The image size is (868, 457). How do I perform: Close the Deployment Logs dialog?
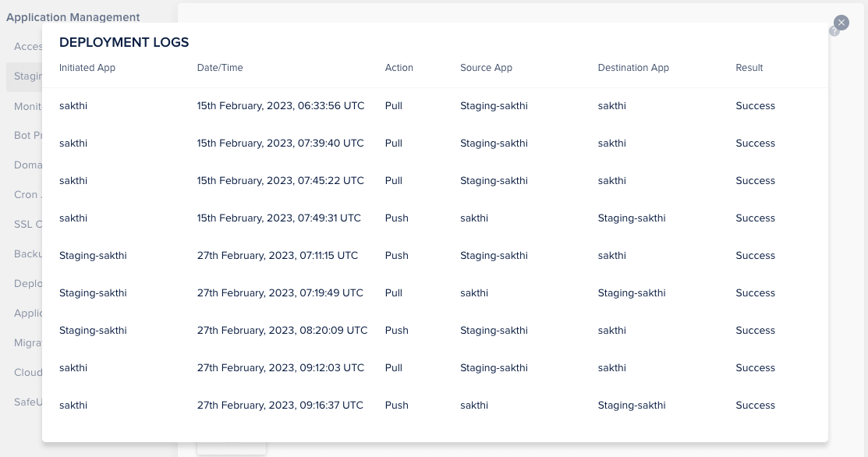tap(841, 23)
